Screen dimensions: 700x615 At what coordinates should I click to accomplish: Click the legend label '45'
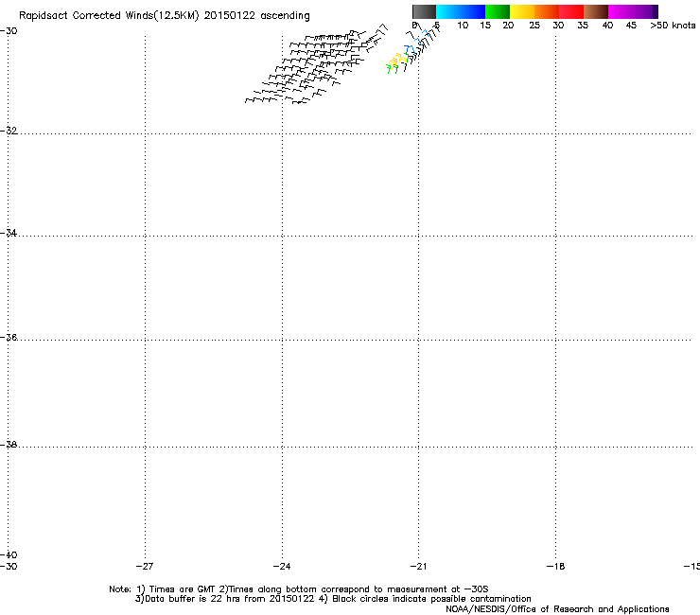coord(631,26)
